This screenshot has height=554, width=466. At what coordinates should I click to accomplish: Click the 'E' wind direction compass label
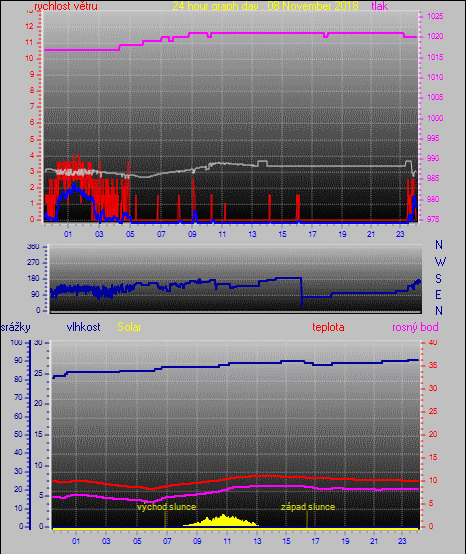pos(438,295)
